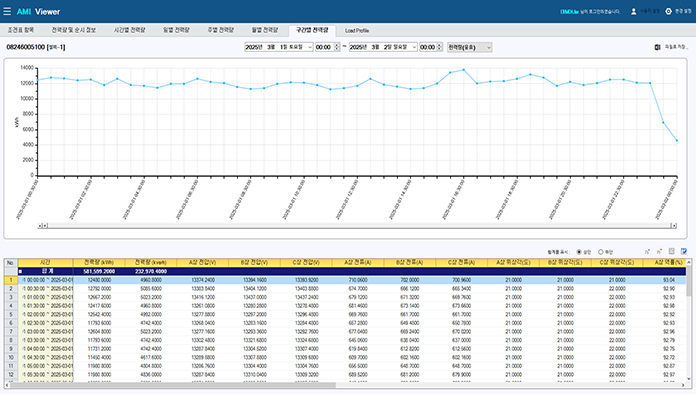
Task: Switch to the first tab in tab bar
Action: pos(21,30)
